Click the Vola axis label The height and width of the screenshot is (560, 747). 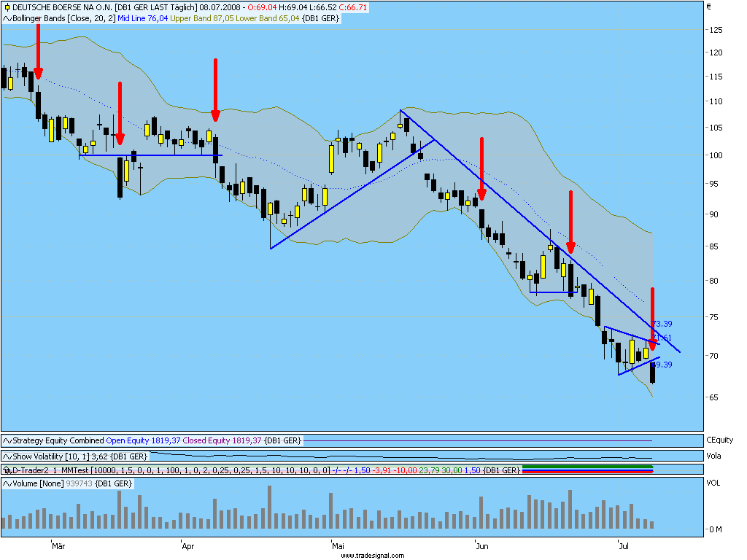713,456
